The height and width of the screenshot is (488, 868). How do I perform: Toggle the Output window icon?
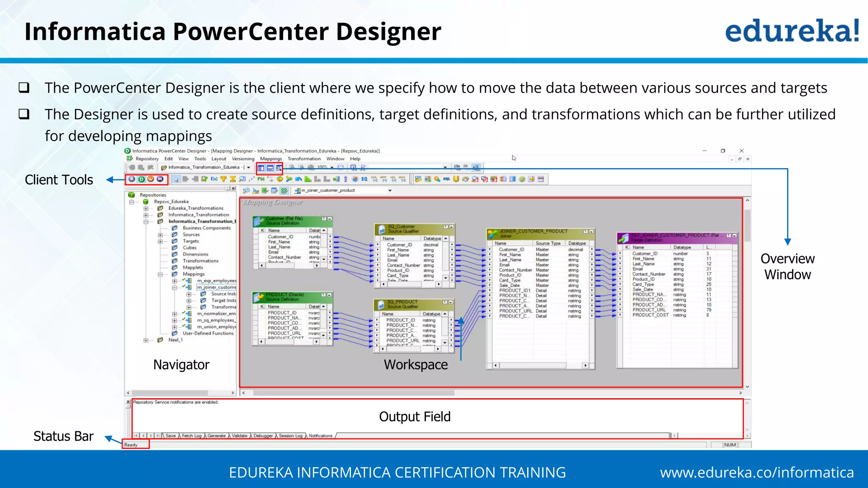[x=270, y=168]
